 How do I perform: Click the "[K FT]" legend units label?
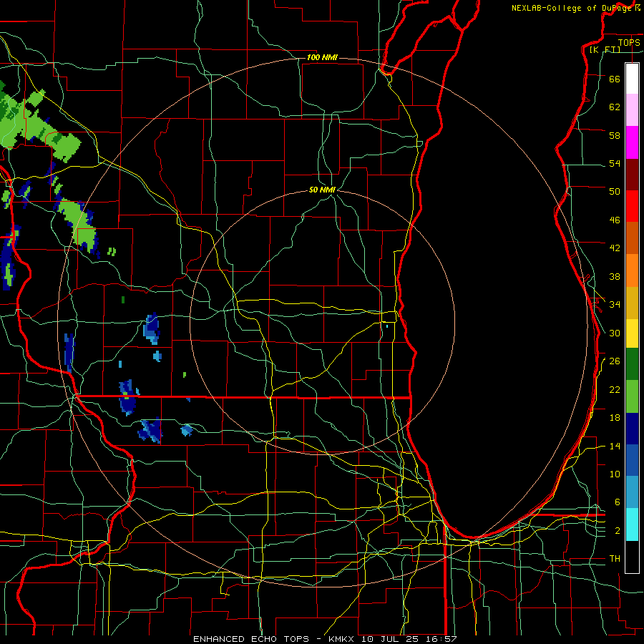(605, 50)
